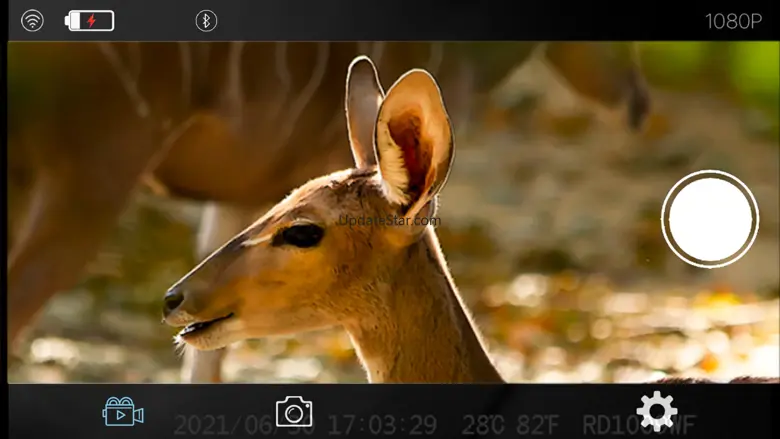The width and height of the screenshot is (780, 439).
Task: Tap the Wi-Fi status icon
Action: point(32,21)
